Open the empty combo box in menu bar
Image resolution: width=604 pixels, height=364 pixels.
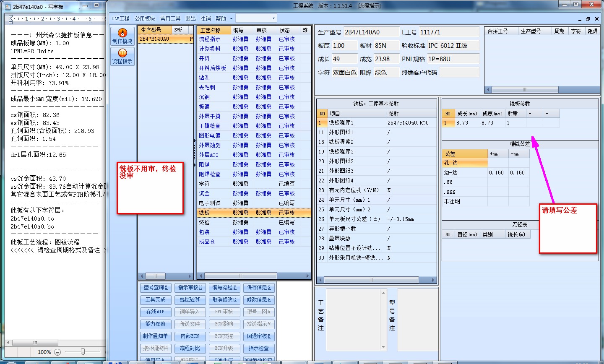pyautogui.click(x=256, y=18)
